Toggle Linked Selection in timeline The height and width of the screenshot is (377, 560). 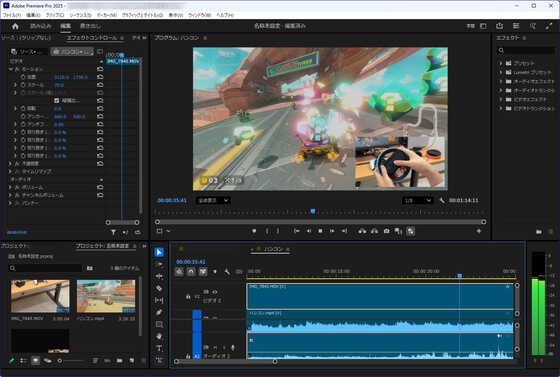(203, 272)
